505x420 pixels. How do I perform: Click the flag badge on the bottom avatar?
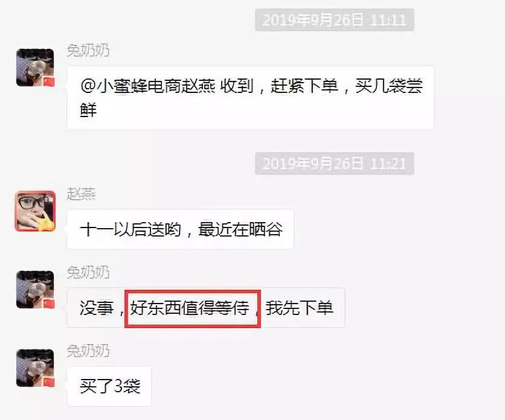click(x=49, y=382)
